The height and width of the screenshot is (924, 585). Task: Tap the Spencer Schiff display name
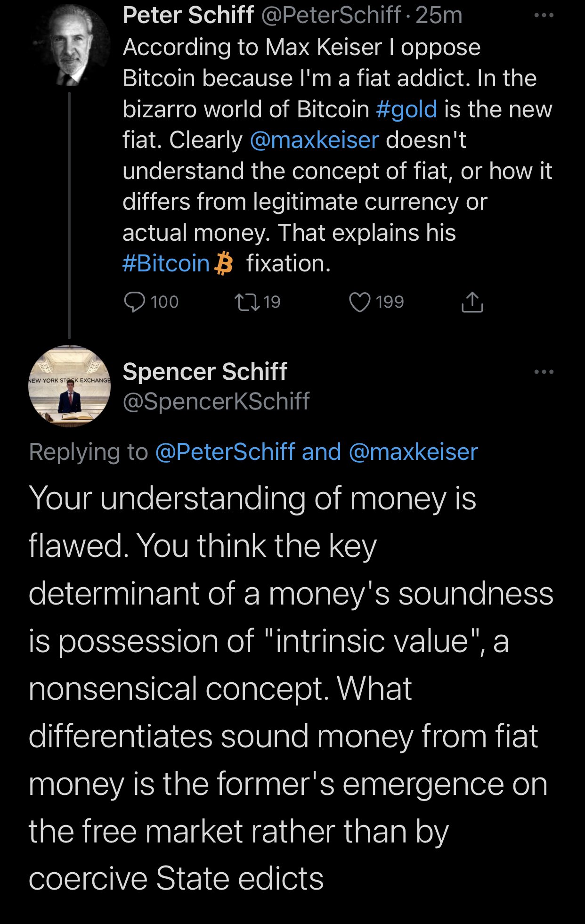(x=205, y=372)
